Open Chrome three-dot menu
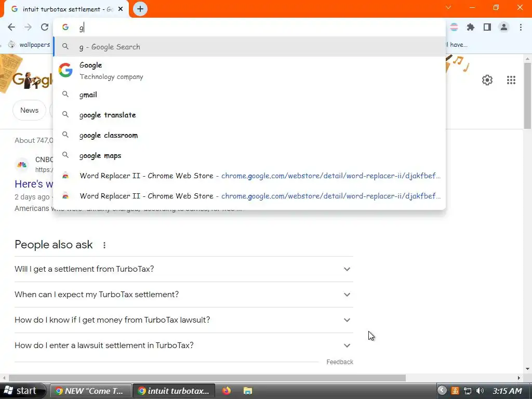This screenshot has width=532, height=399. [x=521, y=27]
